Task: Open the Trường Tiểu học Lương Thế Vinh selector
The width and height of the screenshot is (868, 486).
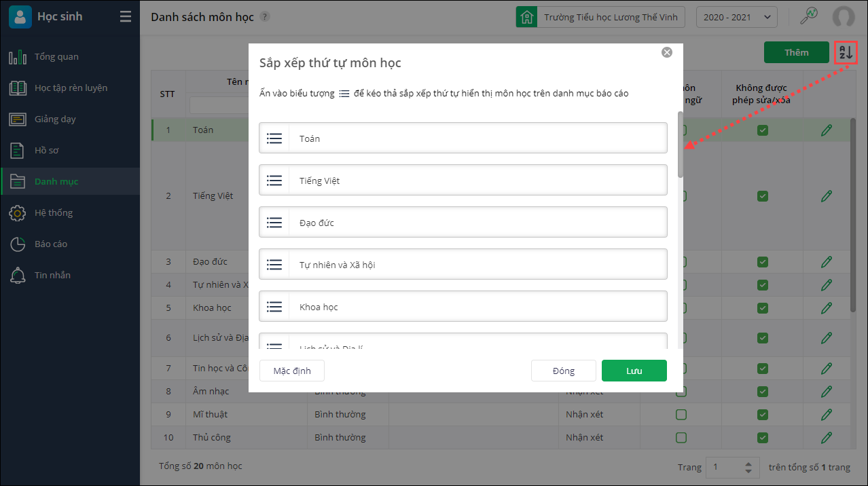Action: pyautogui.click(x=600, y=17)
